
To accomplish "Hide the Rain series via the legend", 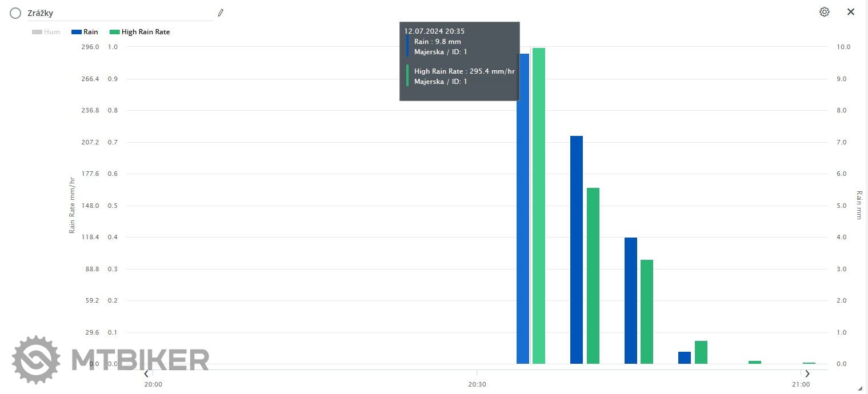I will 85,32.
